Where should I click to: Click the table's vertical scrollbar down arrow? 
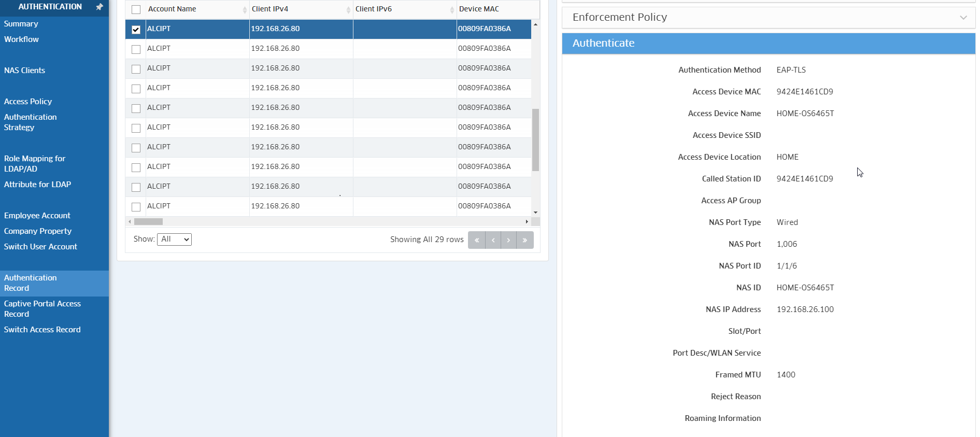click(535, 213)
